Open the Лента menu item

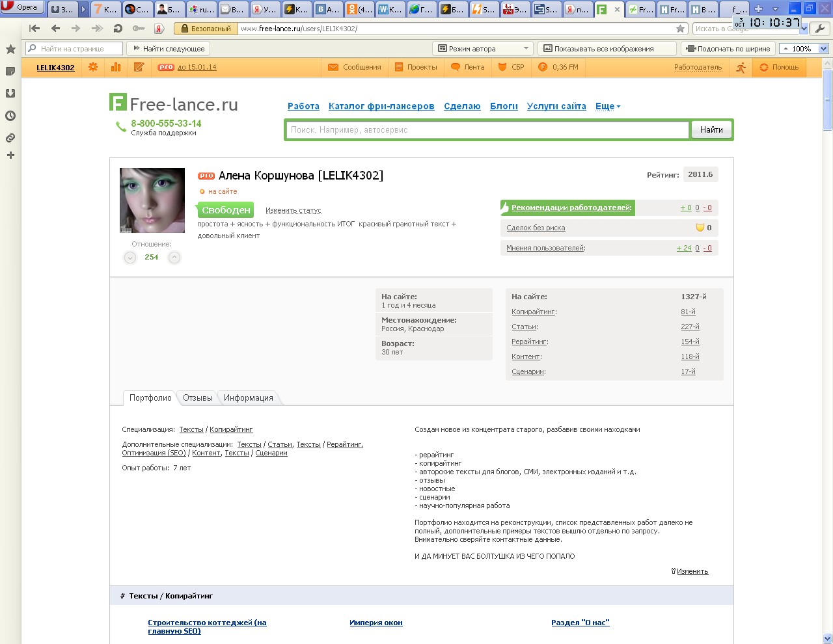point(467,67)
